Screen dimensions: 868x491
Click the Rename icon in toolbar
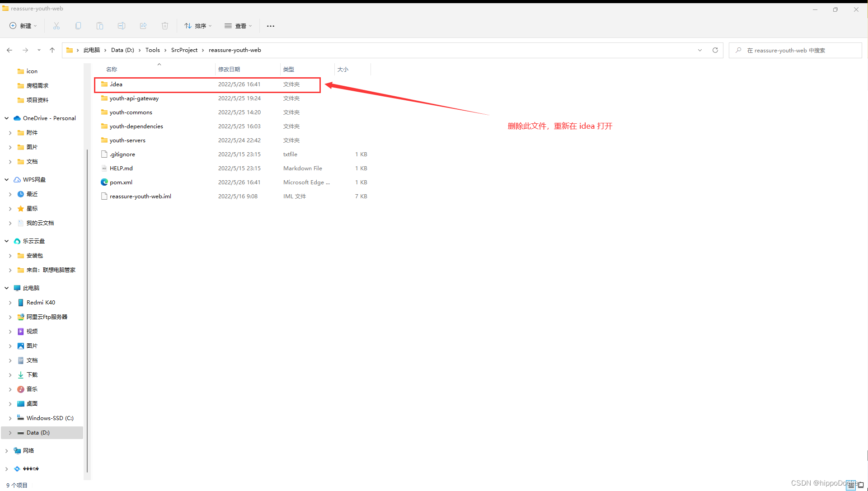122,26
